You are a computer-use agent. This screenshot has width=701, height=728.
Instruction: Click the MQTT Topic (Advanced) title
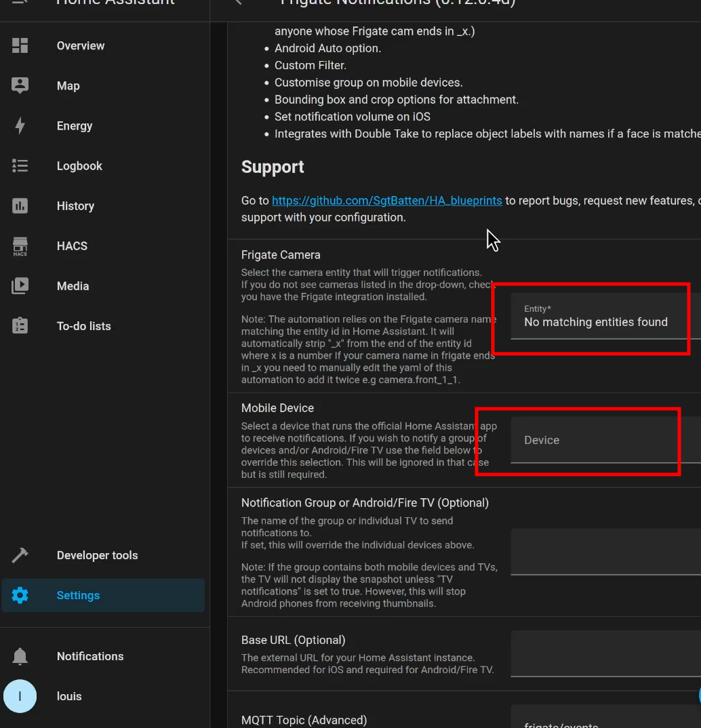click(304, 720)
